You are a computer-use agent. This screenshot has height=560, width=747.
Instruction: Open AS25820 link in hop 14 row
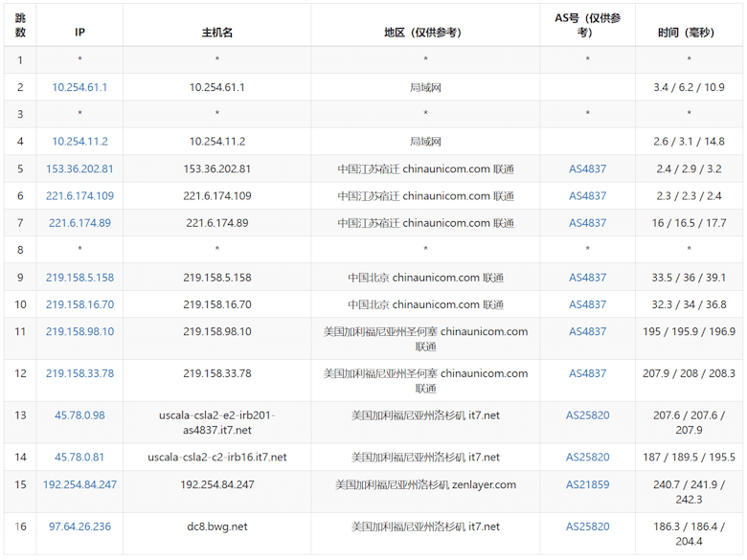587,458
